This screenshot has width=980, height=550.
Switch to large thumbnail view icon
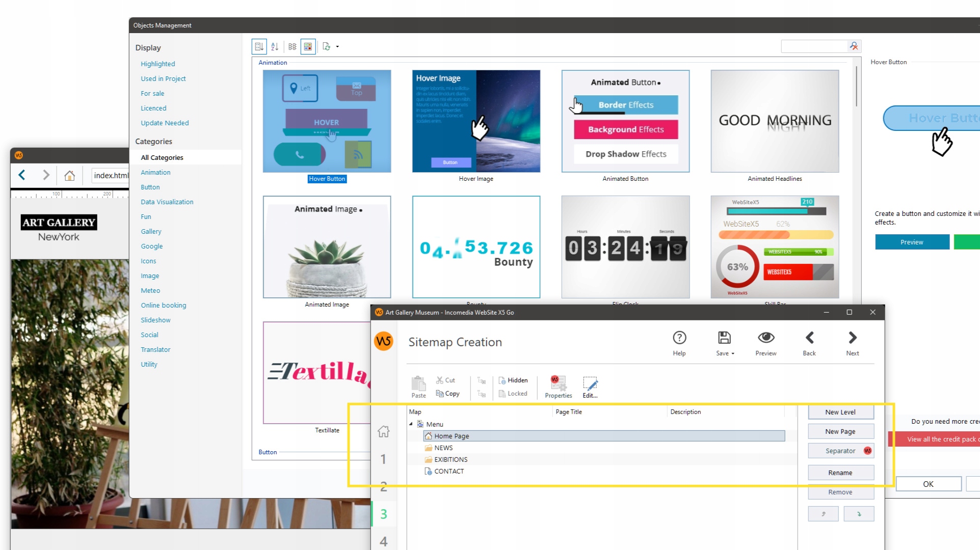[x=308, y=47]
